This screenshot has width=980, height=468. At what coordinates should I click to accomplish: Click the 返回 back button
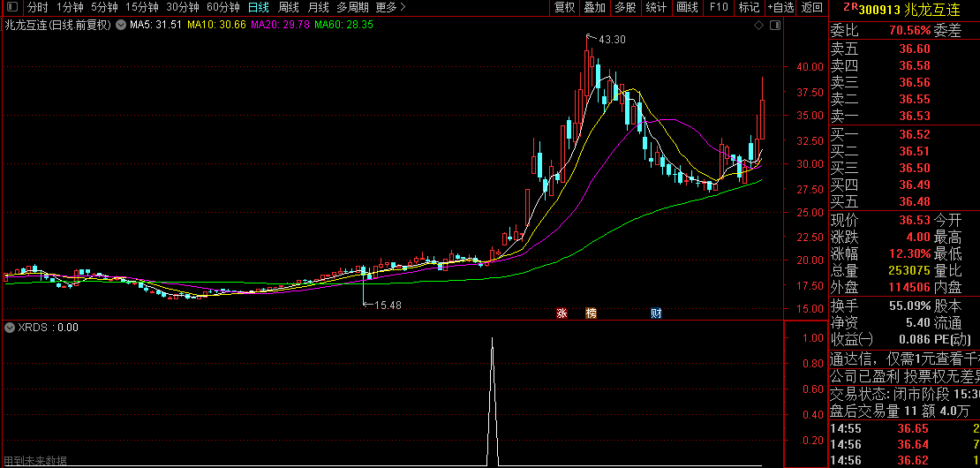811,7
